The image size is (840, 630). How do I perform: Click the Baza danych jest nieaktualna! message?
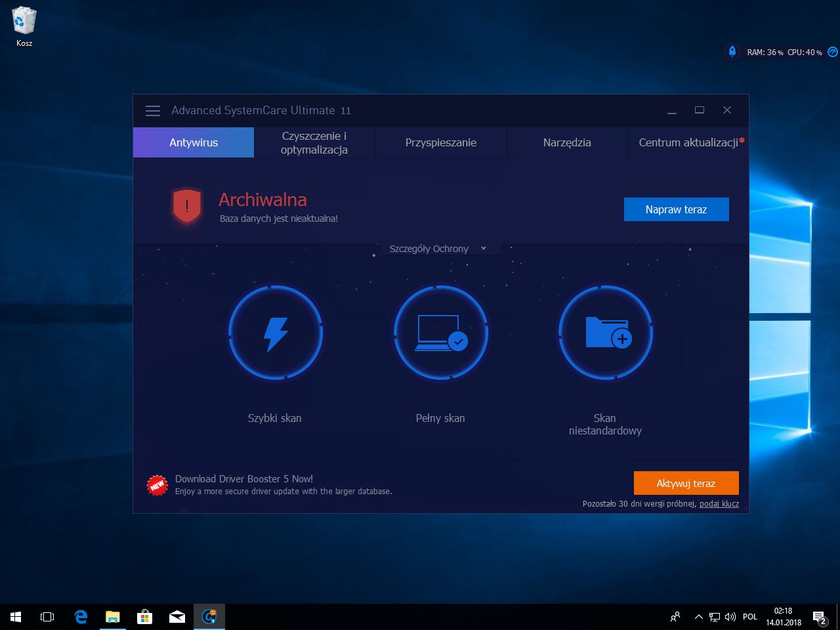pyautogui.click(x=279, y=219)
